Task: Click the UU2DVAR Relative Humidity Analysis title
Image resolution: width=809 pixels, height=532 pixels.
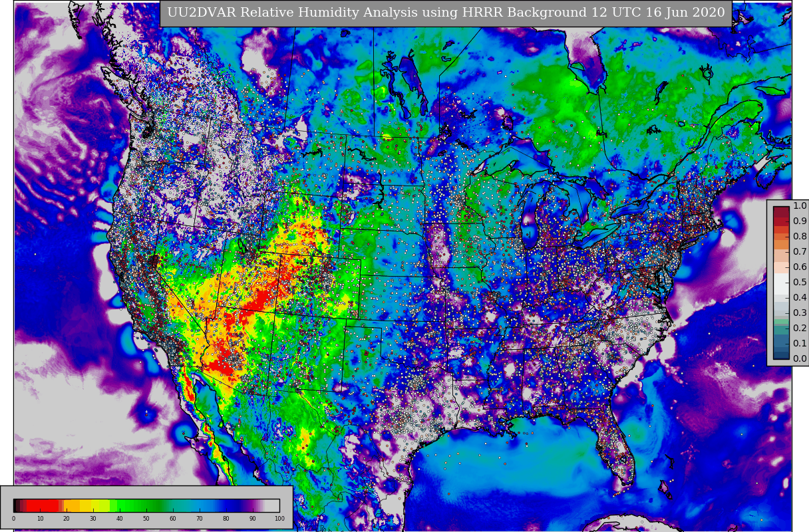Action: tap(446, 13)
